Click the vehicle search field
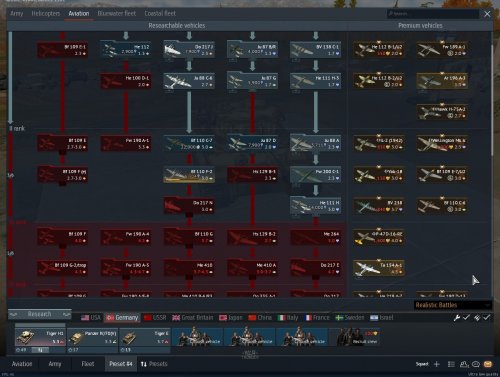Image resolution: width=500 pixels, height=377 pixels. point(433,14)
